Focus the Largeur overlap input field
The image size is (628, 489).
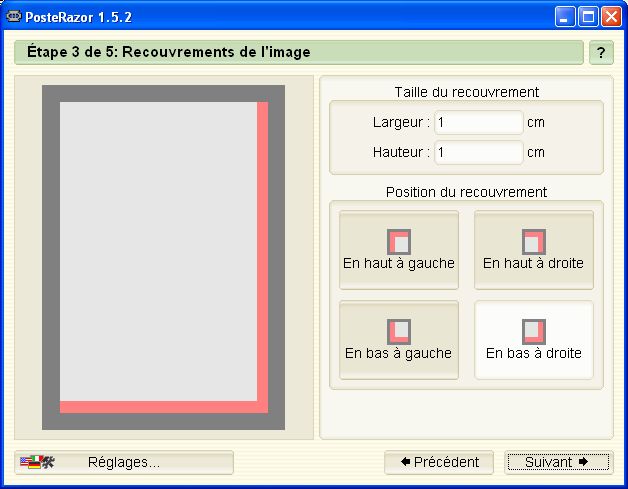(x=479, y=122)
